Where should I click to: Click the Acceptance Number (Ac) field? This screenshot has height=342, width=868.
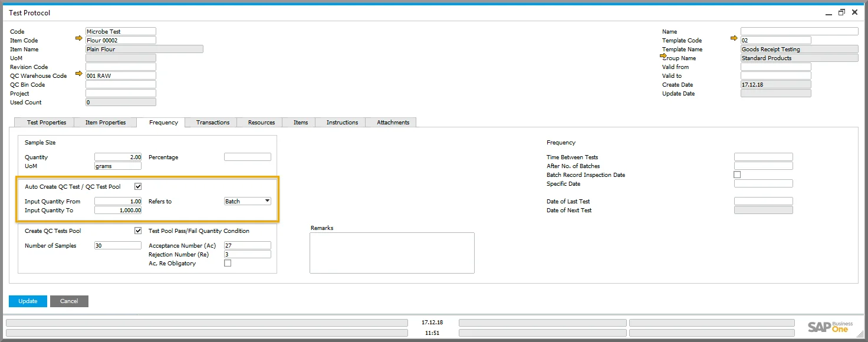point(248,245)
